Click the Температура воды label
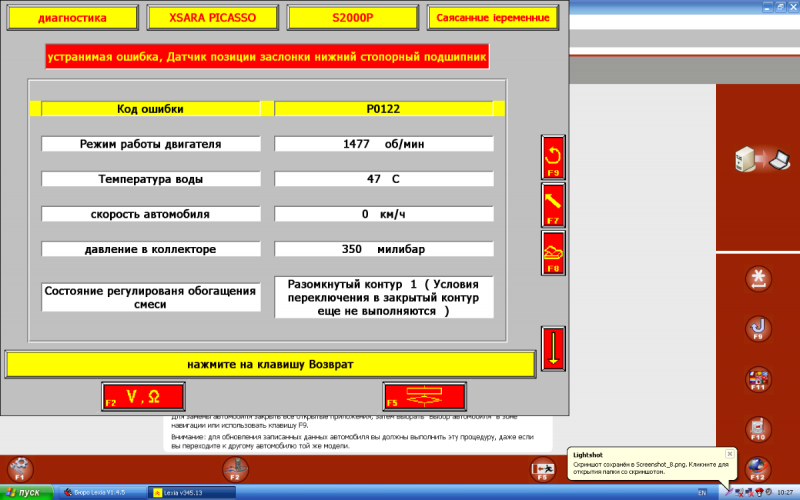Screen dimensions: 800x500 [x=151, y=179]
